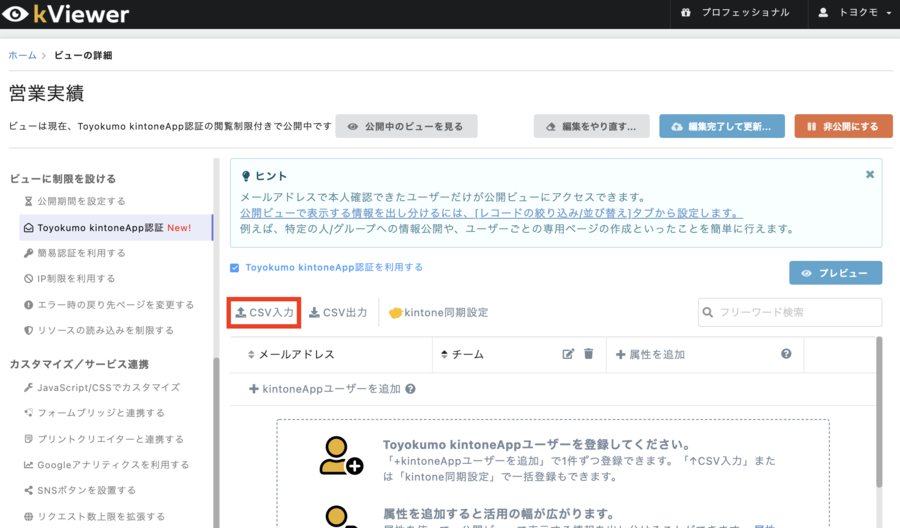Open the レコードの絞り込み hint link

click(491, 213)
